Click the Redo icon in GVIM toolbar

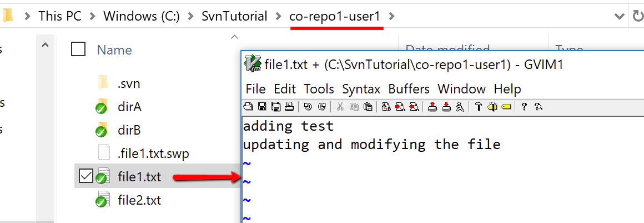[x=322, y=107]
